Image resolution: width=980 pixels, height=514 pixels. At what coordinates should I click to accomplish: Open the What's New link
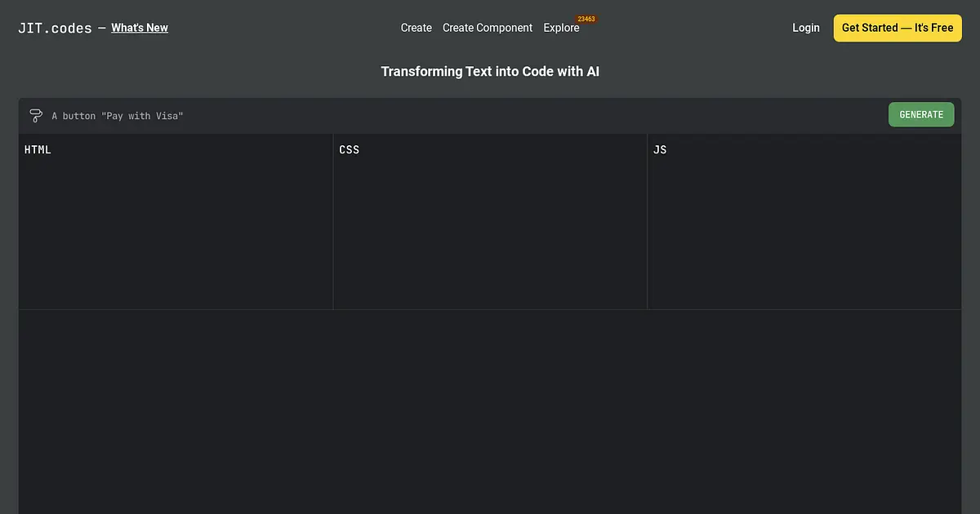(x=140, y=28)
